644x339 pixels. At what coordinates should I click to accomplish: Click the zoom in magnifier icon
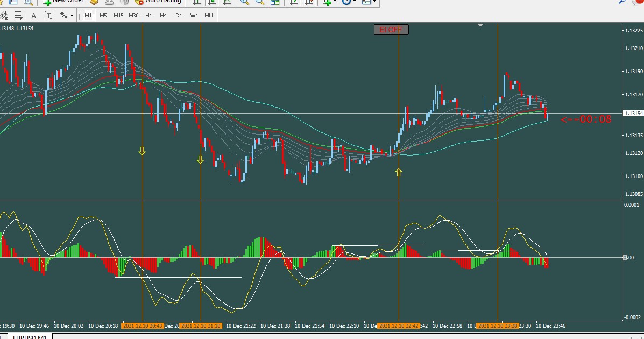click(x=245, y=2)
